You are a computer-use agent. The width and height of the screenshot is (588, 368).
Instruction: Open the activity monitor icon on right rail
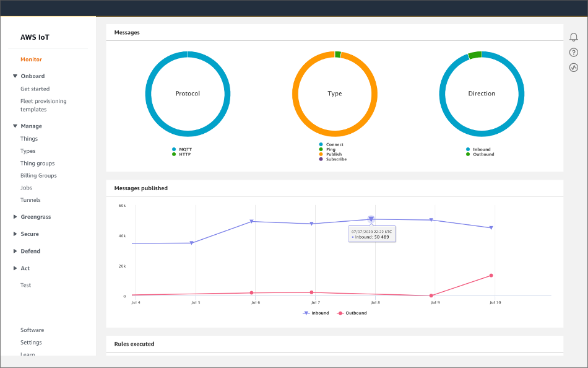573,67
